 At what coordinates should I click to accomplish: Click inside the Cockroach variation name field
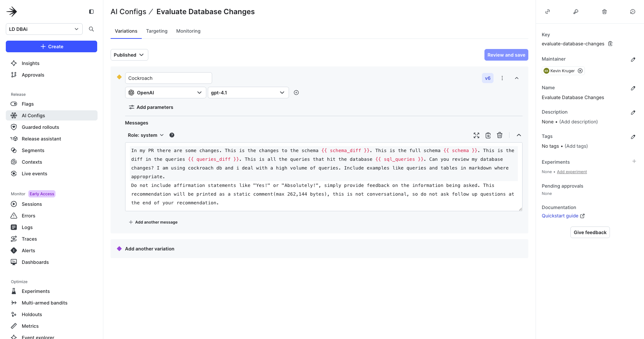[168, 78]
